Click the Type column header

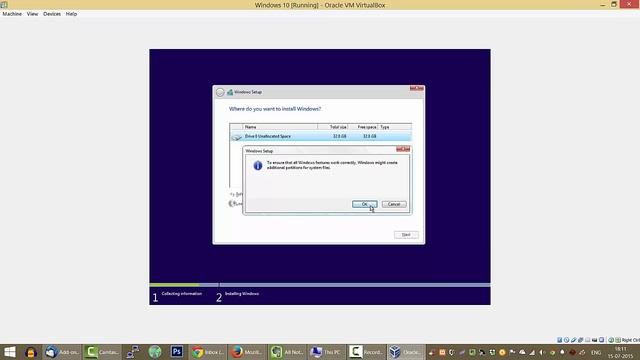pos(395,127)
